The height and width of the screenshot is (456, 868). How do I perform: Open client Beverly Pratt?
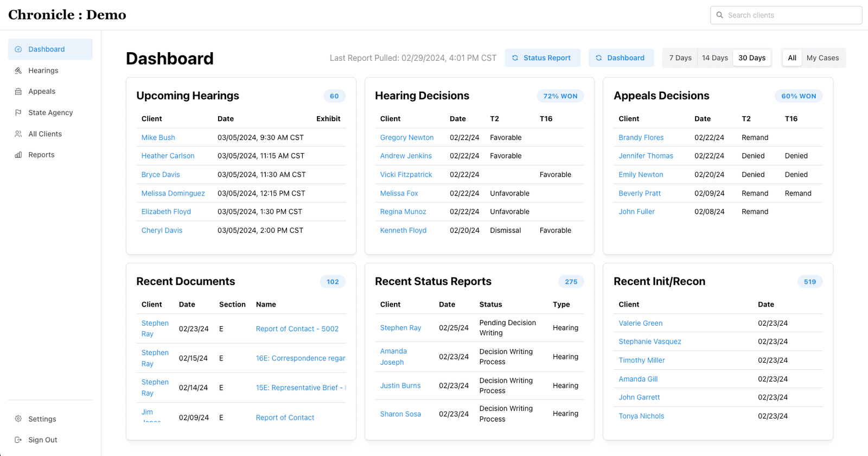click(x=640, y=193)
